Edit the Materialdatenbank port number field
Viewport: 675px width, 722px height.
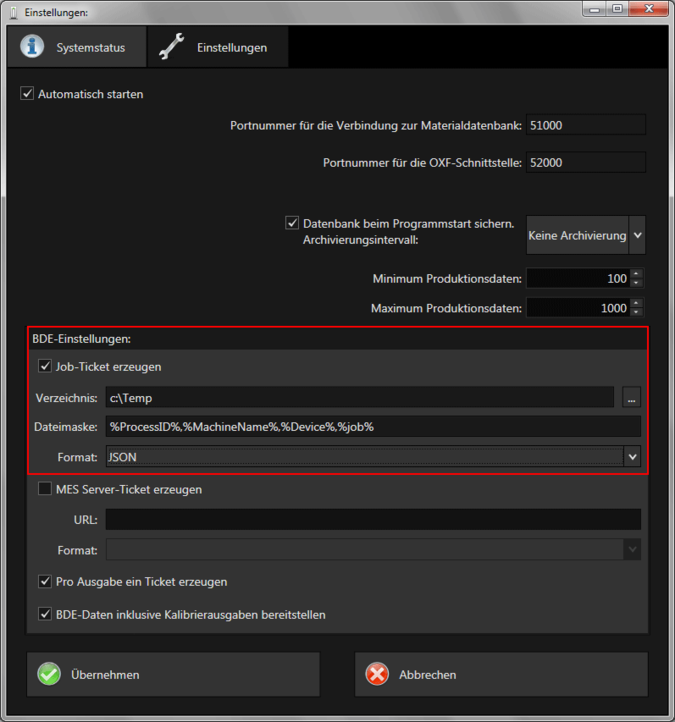[586, 125]
